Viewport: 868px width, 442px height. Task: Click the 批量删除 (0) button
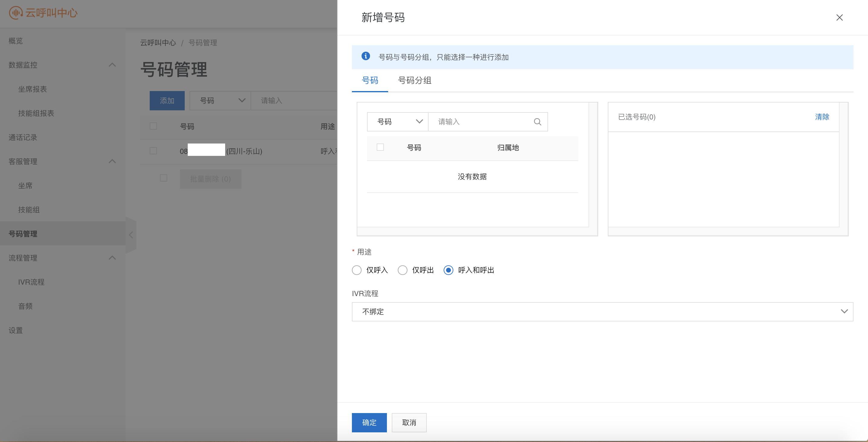point(211,179)
